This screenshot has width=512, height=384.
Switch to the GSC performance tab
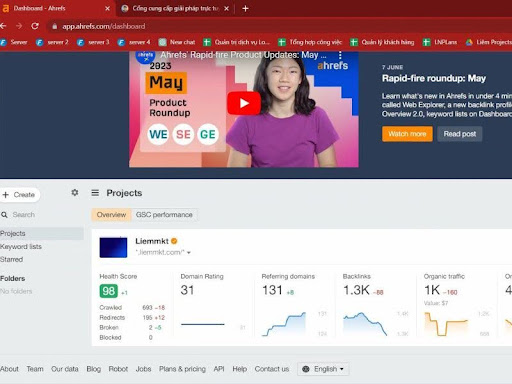(x=164, y=215)
